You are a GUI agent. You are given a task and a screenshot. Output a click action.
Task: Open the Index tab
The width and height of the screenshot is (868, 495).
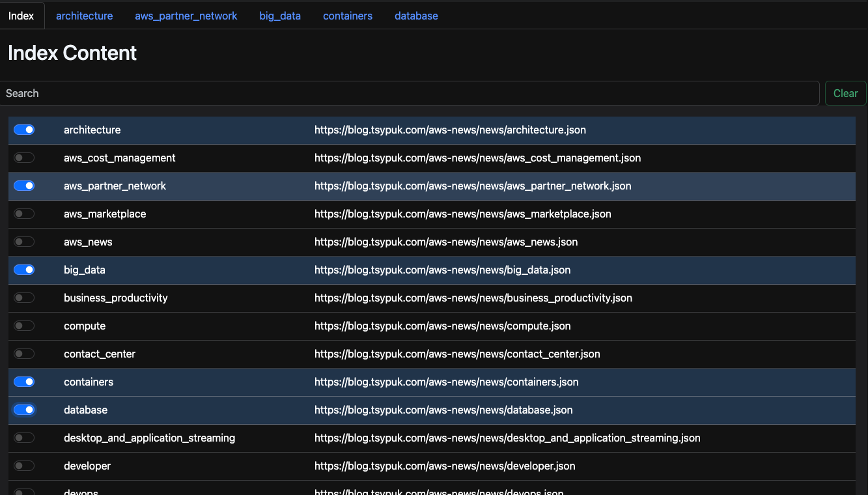[x=21, y=16]
